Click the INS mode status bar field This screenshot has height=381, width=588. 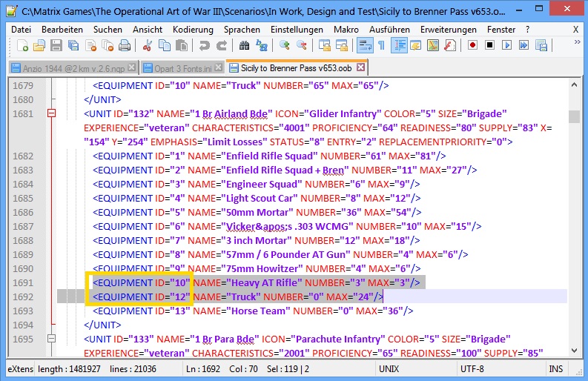[x=555, y=368]
